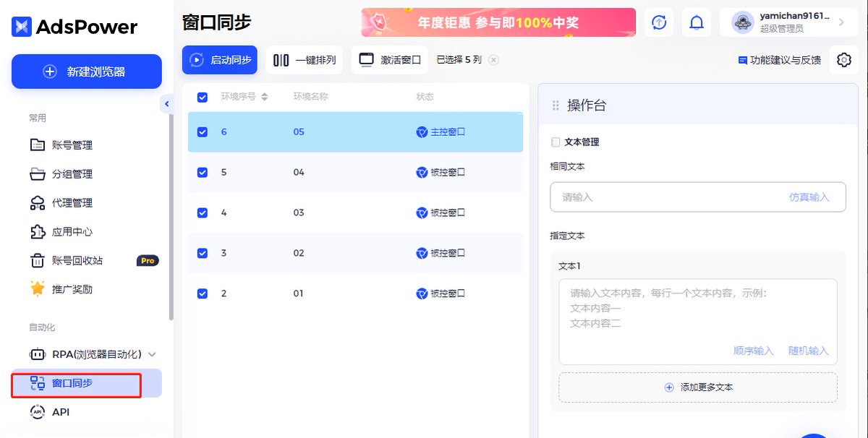Click the 账号管理 list icon
The width and height of the screenshot is (868, 438).
38,145
